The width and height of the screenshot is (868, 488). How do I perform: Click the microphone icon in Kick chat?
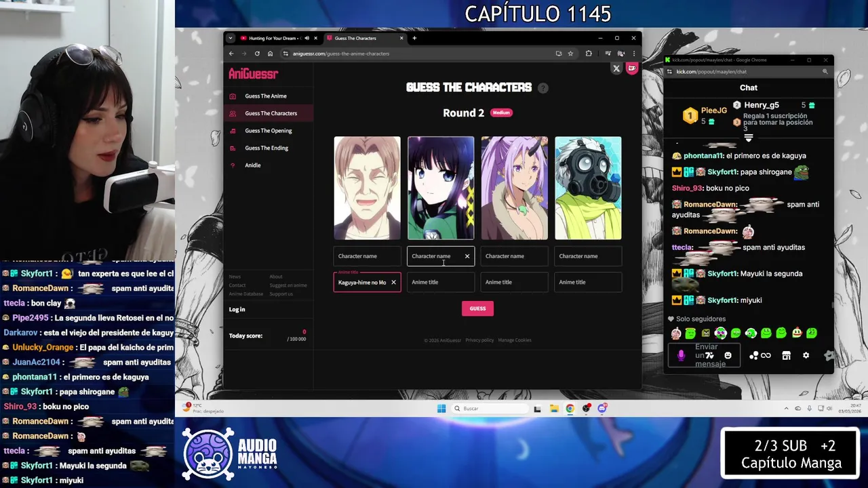click(x=682, y=355)
